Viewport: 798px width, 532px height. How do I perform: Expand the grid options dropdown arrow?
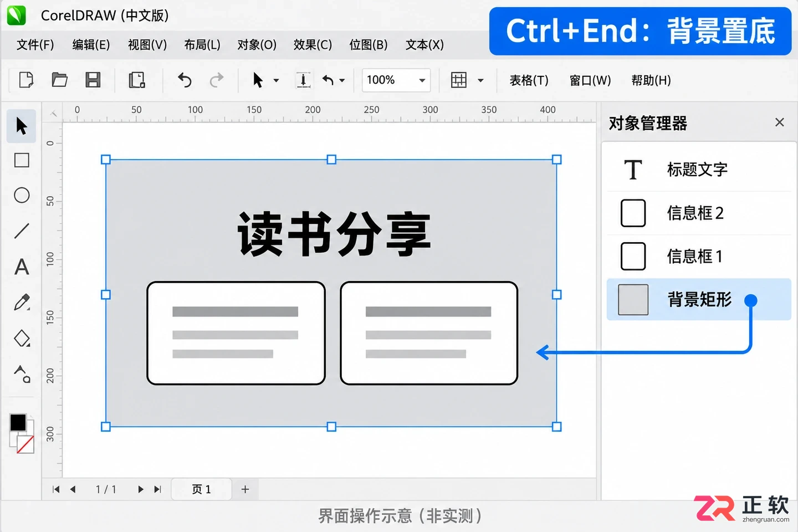(x=480, y=81)
